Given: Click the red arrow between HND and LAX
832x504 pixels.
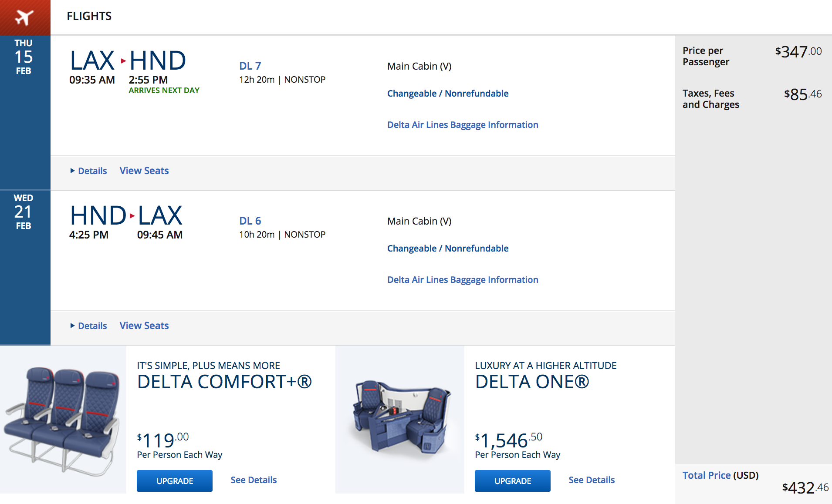Looking at the screenshot, I should point(132,216).
